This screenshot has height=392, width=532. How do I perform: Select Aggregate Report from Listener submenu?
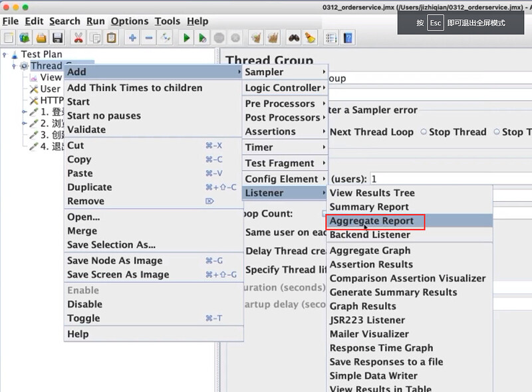coord(410,221)
